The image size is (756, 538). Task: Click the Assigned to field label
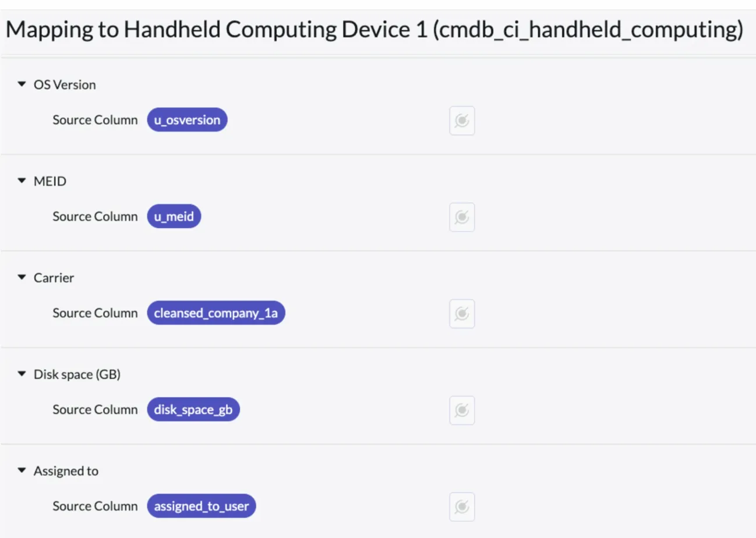click(x=66, y=470)
